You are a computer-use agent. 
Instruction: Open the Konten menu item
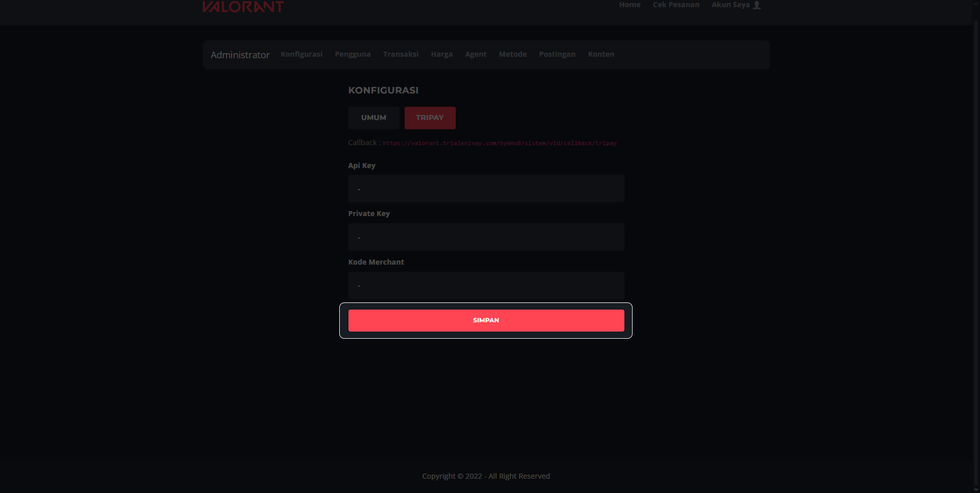click(601, 54)
